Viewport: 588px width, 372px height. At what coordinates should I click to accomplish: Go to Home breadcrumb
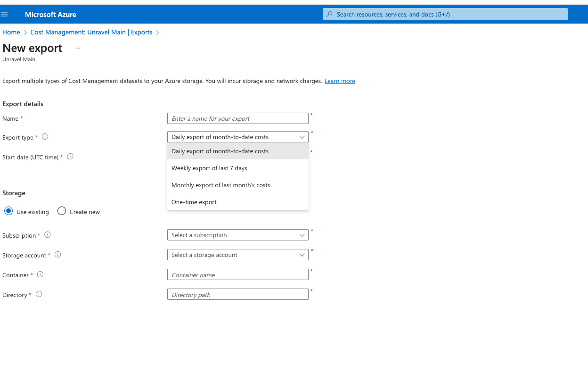click(11, 32)
